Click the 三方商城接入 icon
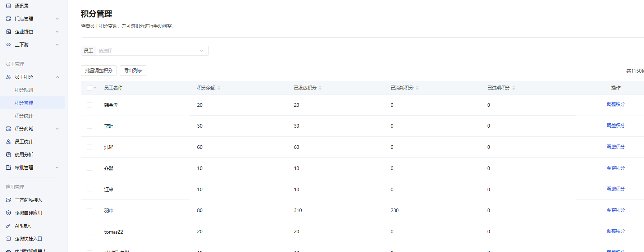Screen dimensions: 644x252 tap(9, 200)
